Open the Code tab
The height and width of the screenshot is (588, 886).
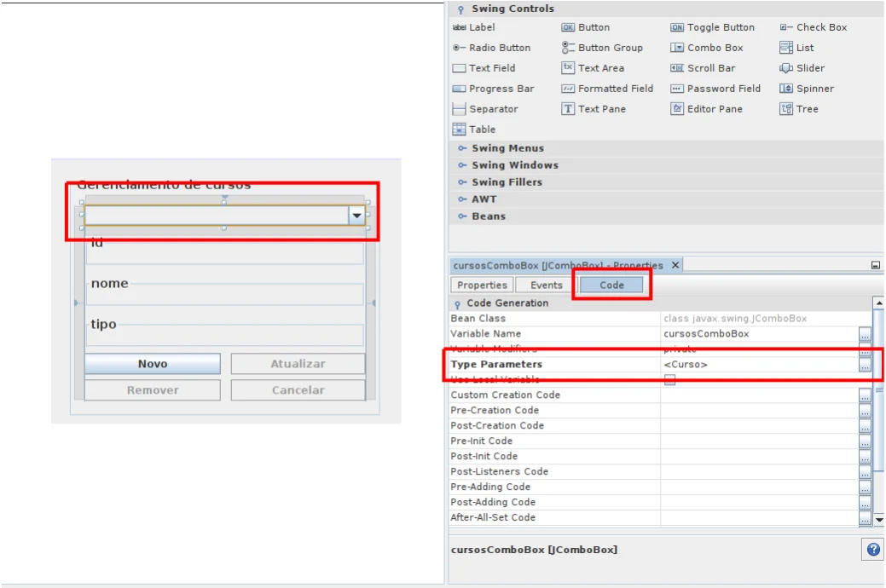(611, 285)
